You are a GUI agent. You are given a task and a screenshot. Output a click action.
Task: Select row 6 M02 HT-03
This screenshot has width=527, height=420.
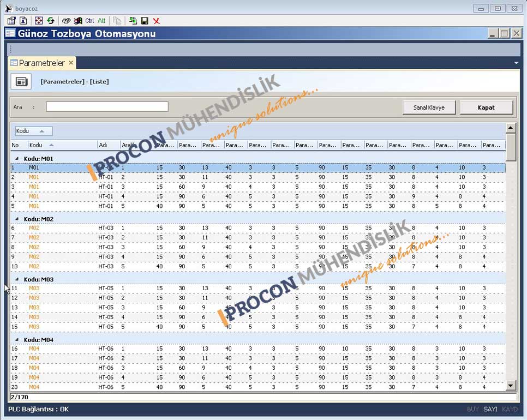[x=258, y=228]
